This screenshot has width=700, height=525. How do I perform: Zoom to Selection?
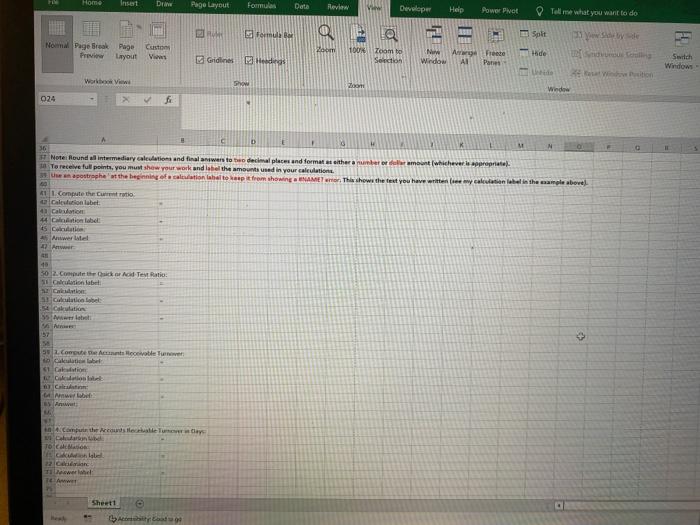click(388, 45)
